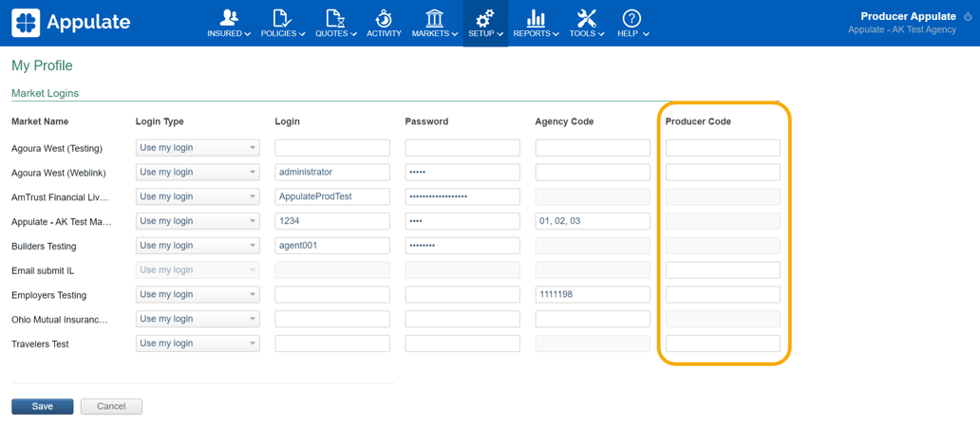This screenshot has width=980, height=425.
Task: Click the Appulate clover logo icon
Action: (26, 23)
